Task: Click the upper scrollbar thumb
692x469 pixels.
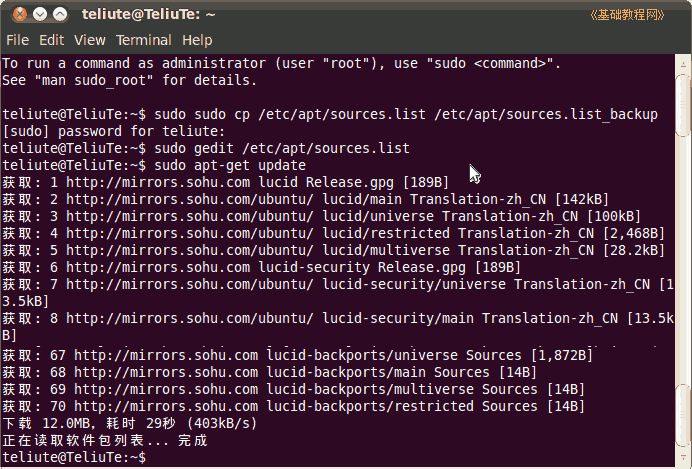Action: 683,105
